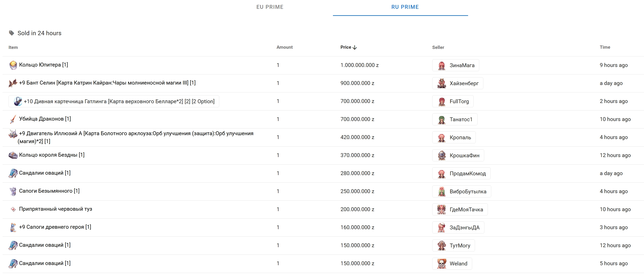Click the Кольцо короля Бездны item icon
Viewport: 644px width, 274px height.
13,155
